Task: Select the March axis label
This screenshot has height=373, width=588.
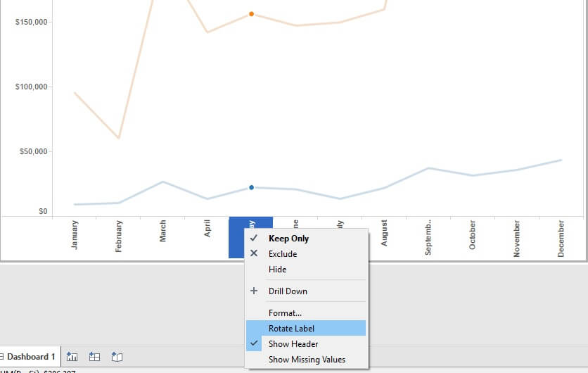Action: click(162, 231)
